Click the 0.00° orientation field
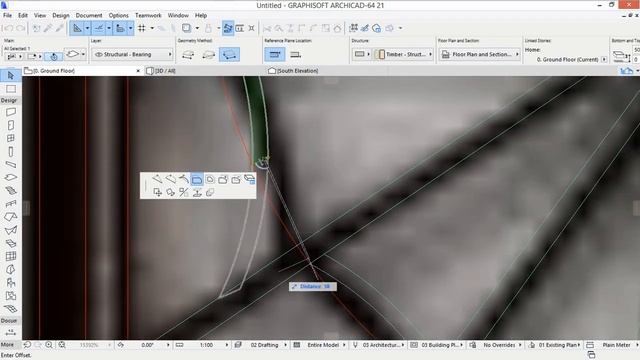The width and height of the screenshot is (640, 360). coord(147,345)
